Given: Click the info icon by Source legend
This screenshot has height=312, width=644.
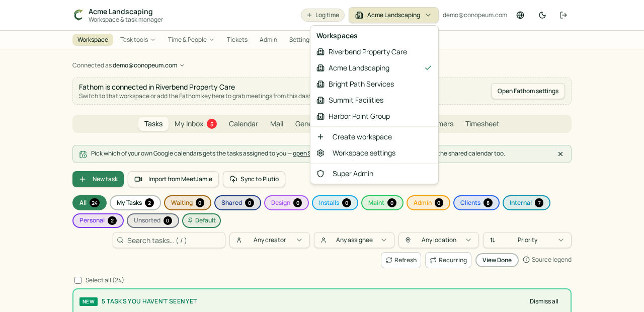Looking at the screenshot, I should (526, 260).
